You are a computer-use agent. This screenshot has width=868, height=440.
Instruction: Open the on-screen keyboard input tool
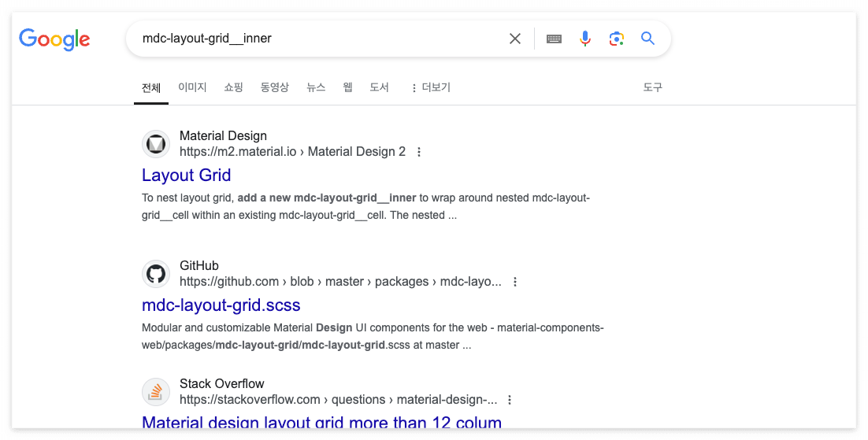coord(554,39)
